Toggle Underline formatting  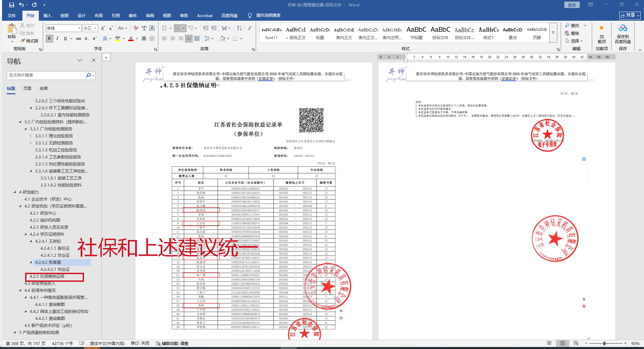click(65, 38)
